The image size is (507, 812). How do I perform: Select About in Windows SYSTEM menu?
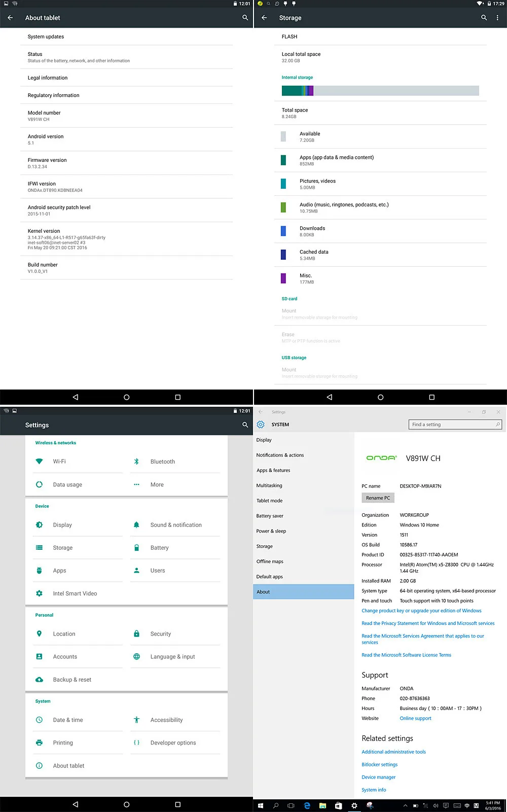(304, 592)
